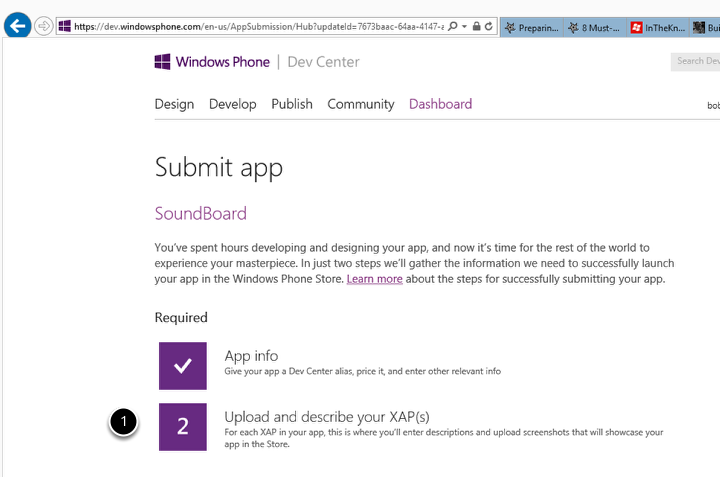
Task: Click the Windows Phone logo
Action: click(212, 62)
